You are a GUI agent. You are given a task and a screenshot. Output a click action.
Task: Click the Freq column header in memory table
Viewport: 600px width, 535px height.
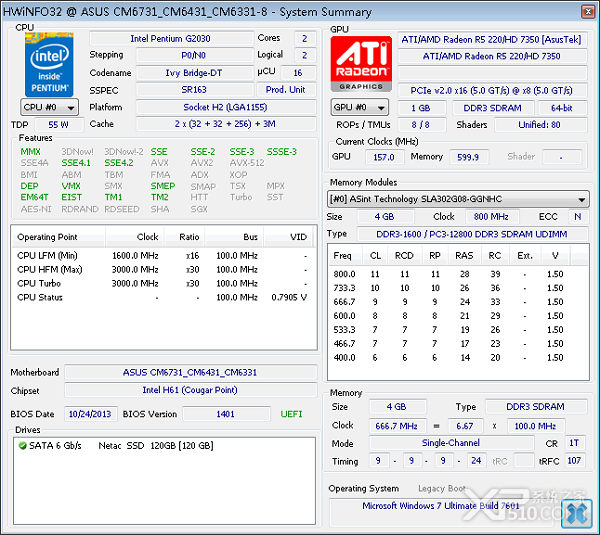pyautogui.click(x=345, y=256)
